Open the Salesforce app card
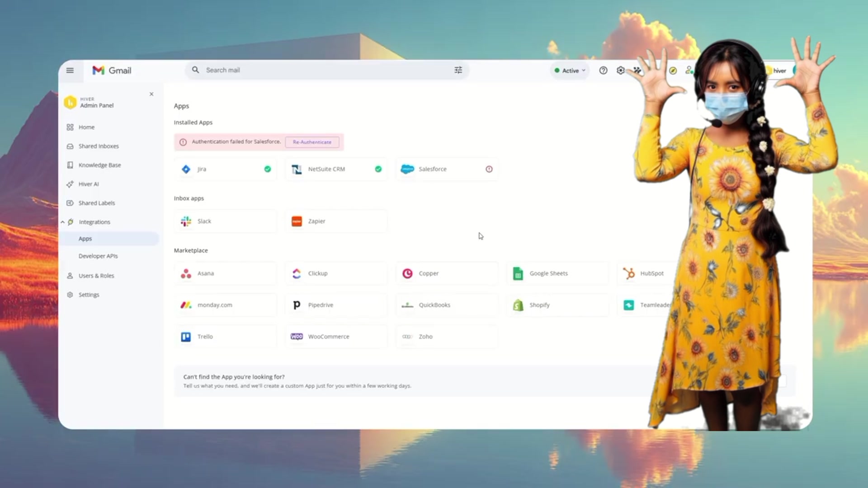The height and width of the screenshot is (488, 868). tap(447, 169)
